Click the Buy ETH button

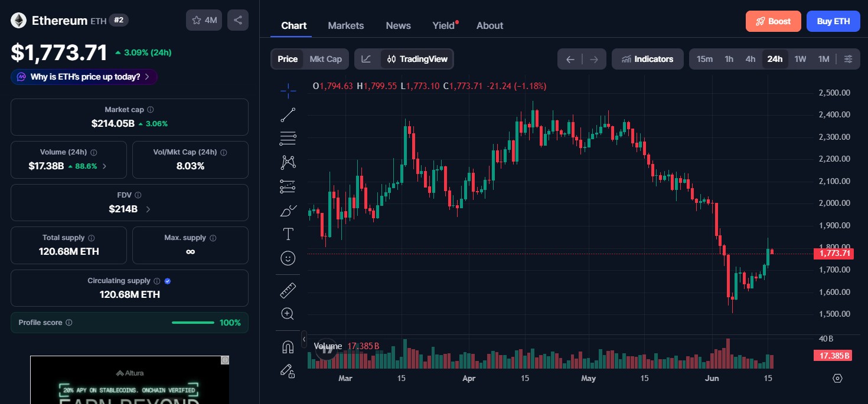pyautogui.click(x=833, y=21)
